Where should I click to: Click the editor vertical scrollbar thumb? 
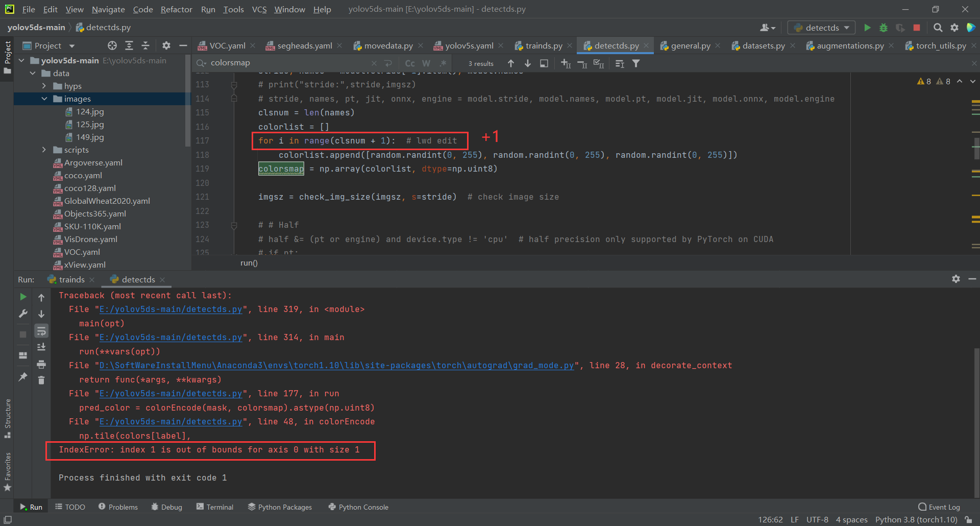click(976, 148)
